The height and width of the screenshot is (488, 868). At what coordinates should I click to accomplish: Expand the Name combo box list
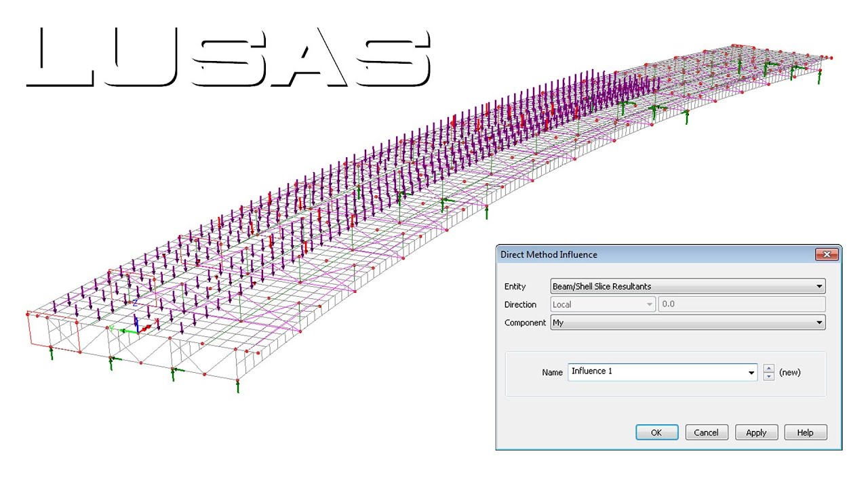pyautogui.click(x=751, y=372)
